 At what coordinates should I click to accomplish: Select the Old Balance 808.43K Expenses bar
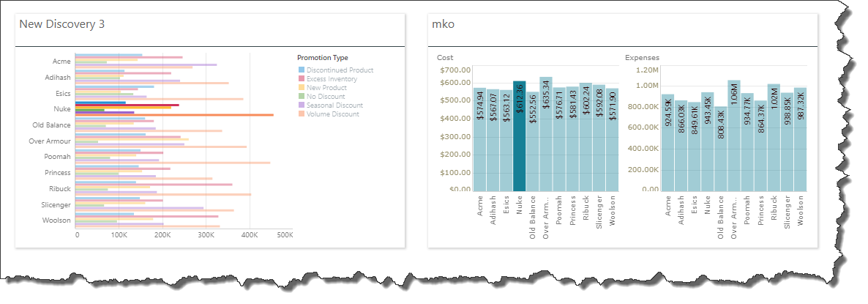tap(721, 149)
